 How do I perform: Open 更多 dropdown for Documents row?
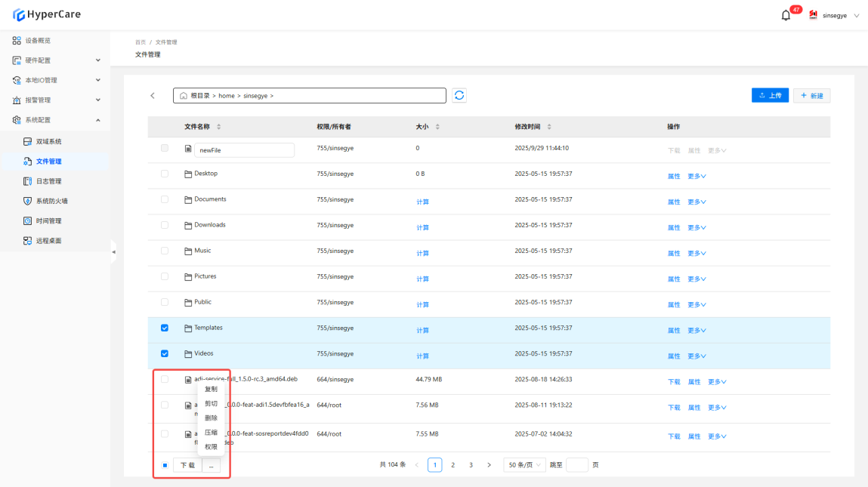click(697, 202)
